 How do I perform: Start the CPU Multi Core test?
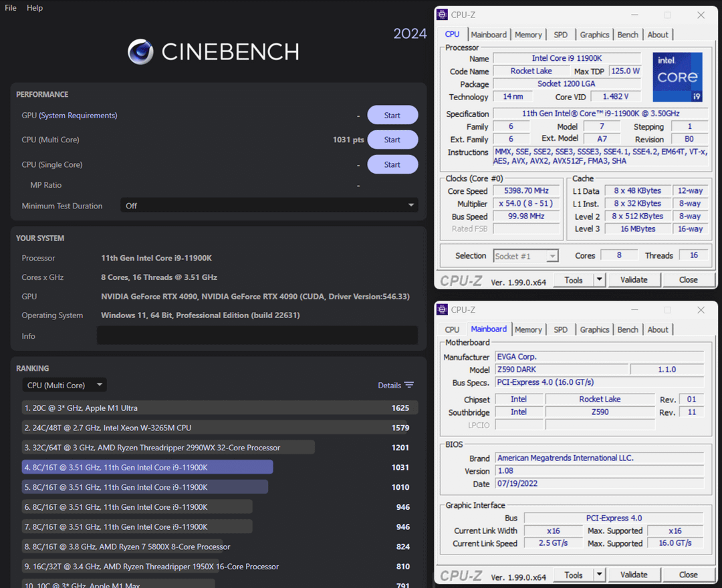pyautogui.click(x=392, y=140)
